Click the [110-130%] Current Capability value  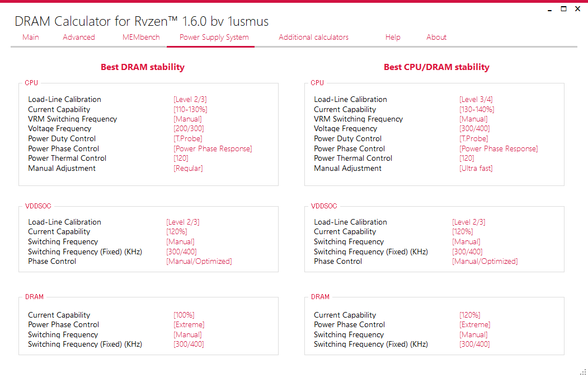click(x=190, y=109)
